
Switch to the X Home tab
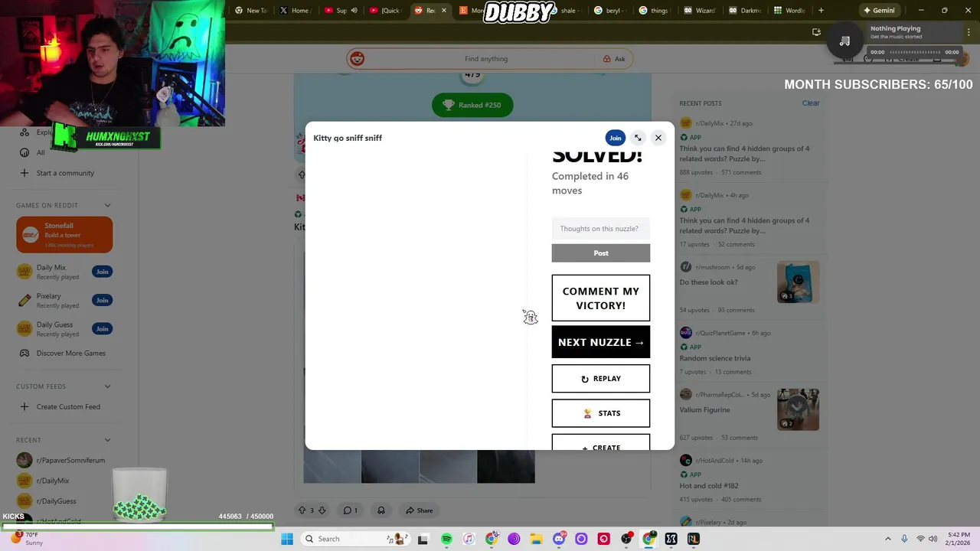pos(295,11)
